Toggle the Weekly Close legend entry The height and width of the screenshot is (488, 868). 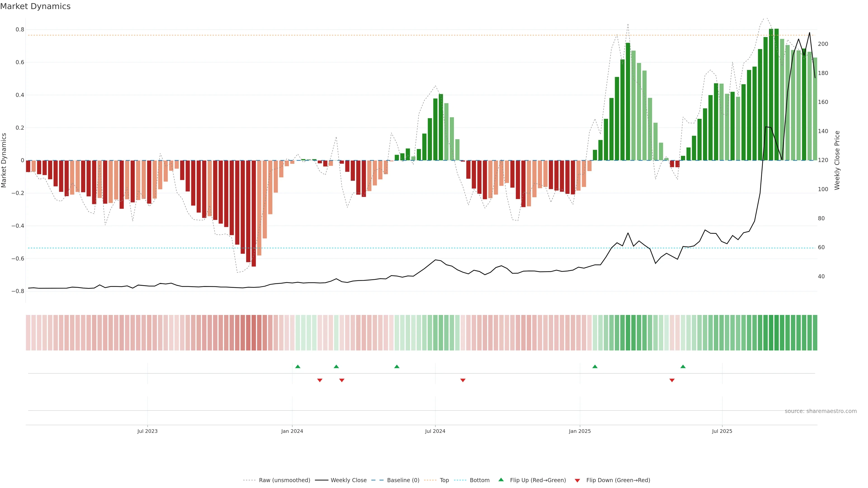[348, 480]
